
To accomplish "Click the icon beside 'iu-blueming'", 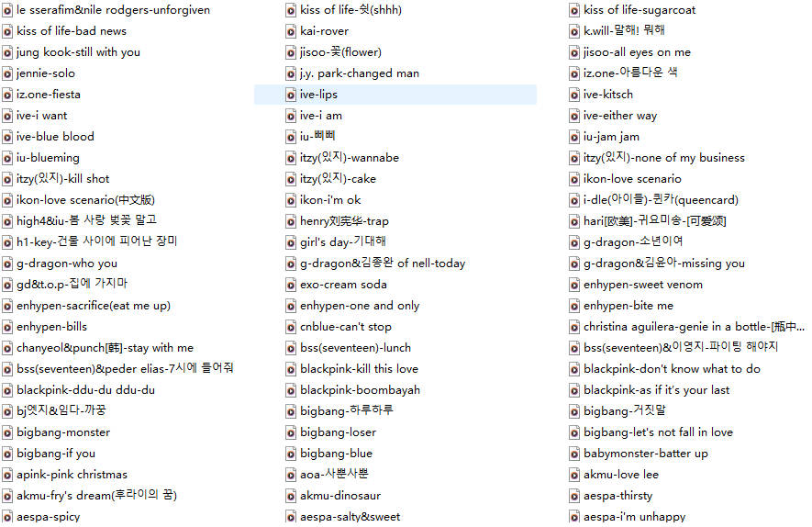I will click(x=7, y=158).
